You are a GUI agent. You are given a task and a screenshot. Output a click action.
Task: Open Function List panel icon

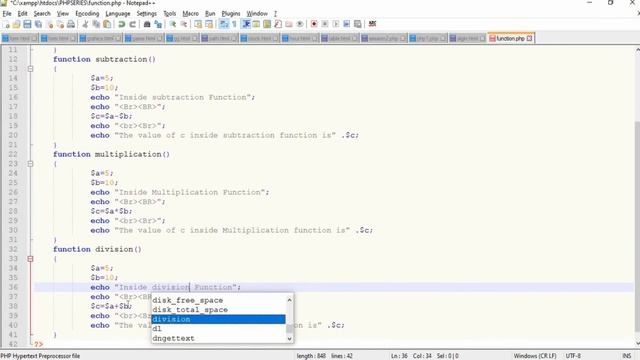(x=278, y=24)
